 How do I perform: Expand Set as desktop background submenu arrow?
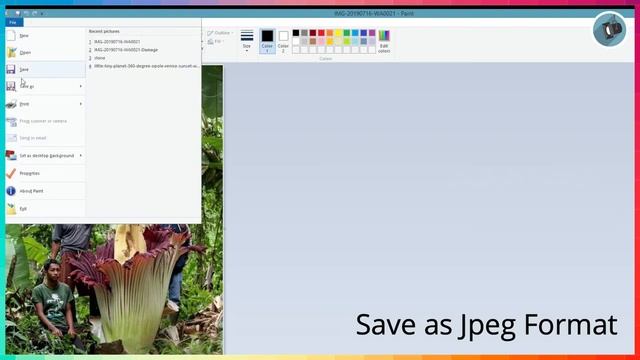[x=81, y=156]
